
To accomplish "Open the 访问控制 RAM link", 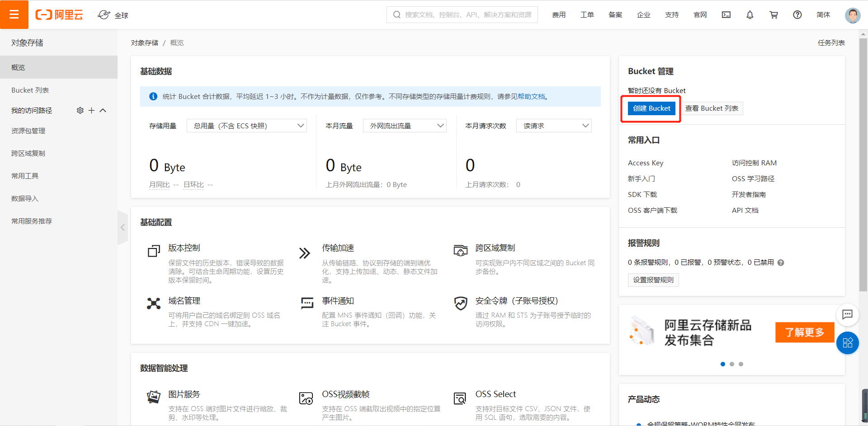I will coord(754,163).
